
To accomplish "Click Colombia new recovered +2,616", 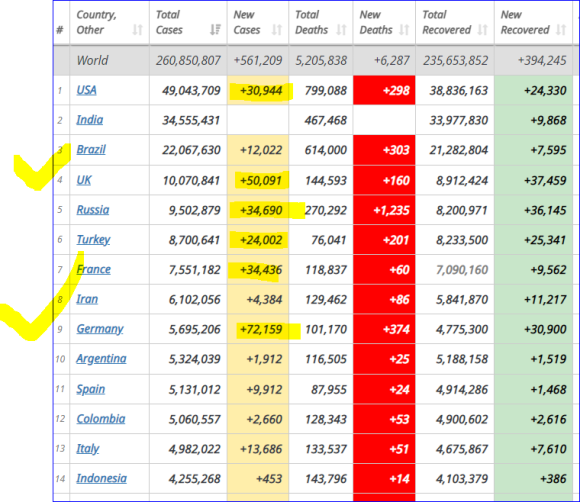I will tap(549, 420).
